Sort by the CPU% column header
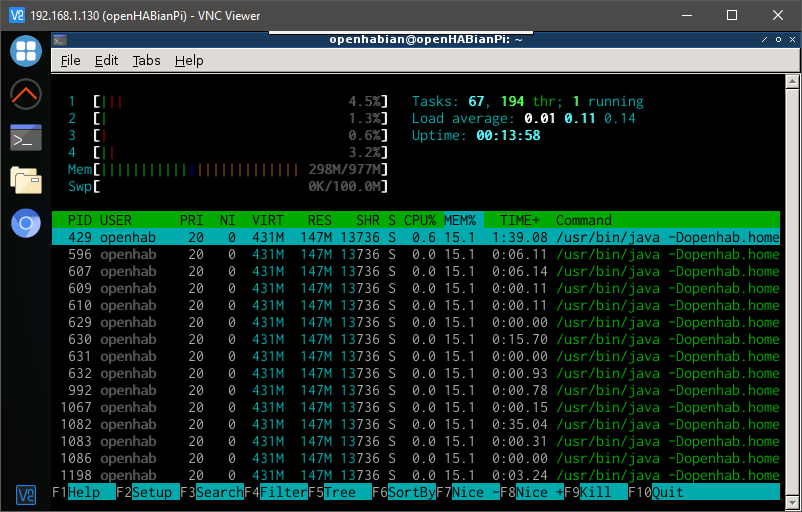 coord(419,220)
